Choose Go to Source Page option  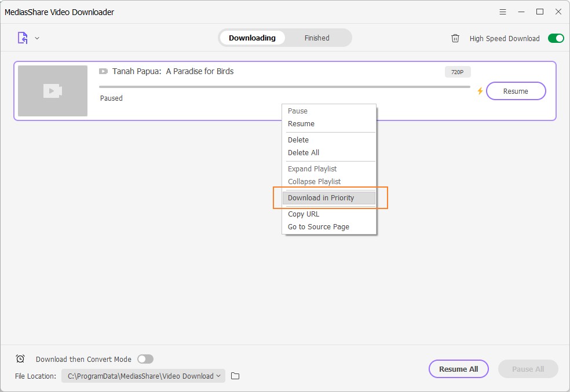coord(319,227)
